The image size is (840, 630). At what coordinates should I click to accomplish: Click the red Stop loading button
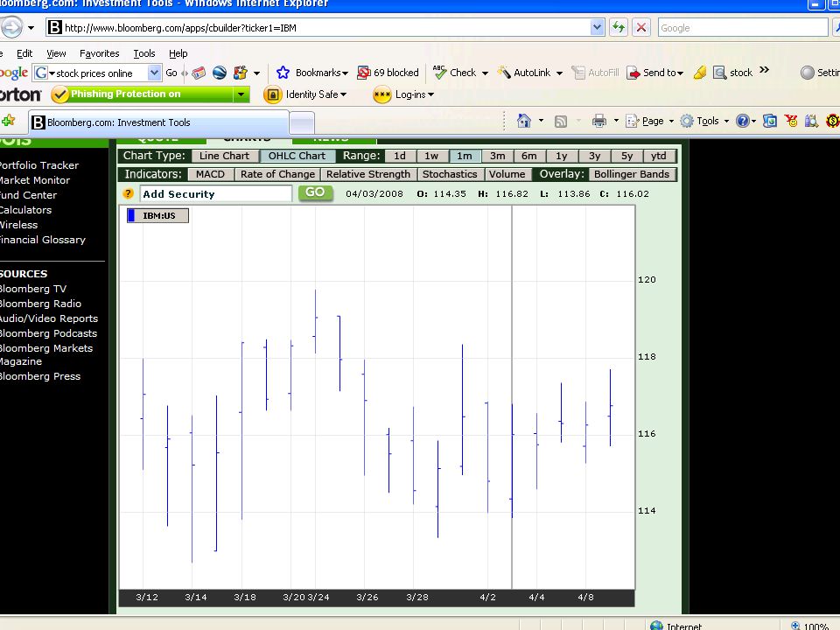641,27
